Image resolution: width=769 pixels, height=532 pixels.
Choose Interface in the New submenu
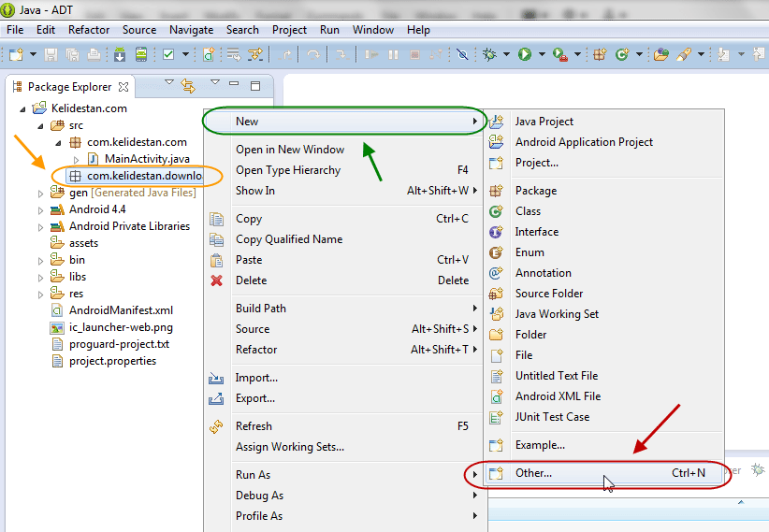603,232
